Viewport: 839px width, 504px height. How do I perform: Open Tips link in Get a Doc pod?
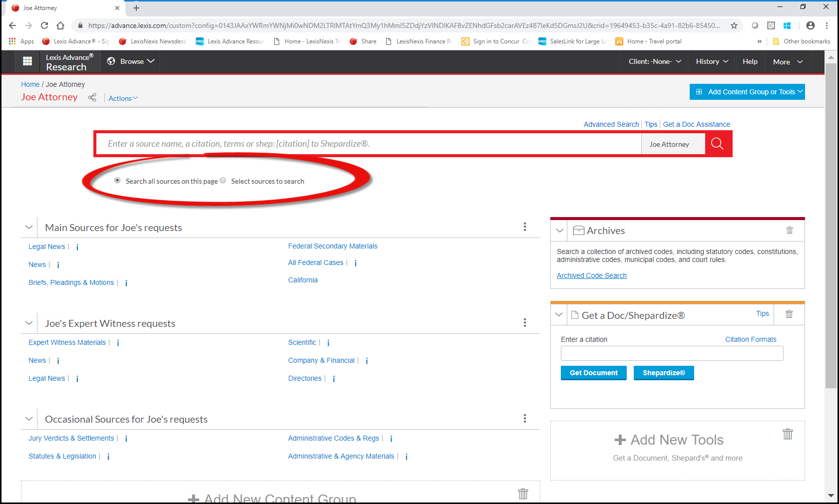[762, 313]
